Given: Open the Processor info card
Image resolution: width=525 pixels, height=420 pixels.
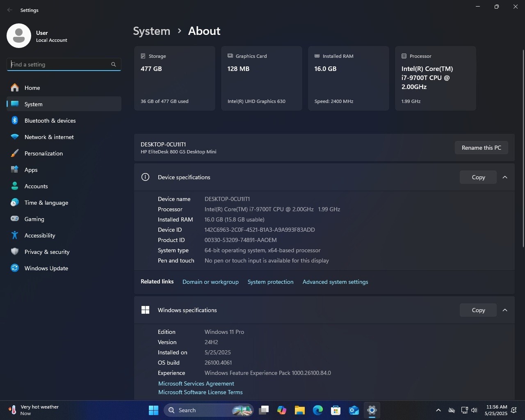Looking at the screenshot, I should coord(436,78).
